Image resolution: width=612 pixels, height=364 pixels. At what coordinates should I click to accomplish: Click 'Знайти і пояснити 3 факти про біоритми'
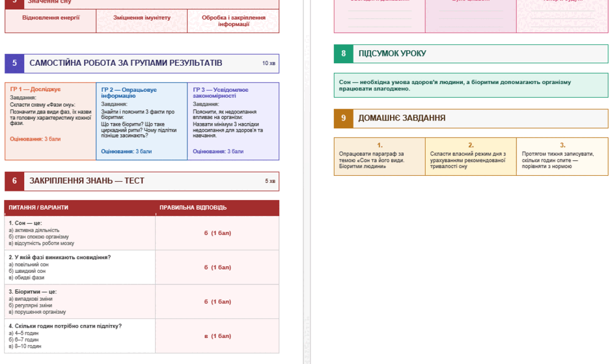pos(138,115)
